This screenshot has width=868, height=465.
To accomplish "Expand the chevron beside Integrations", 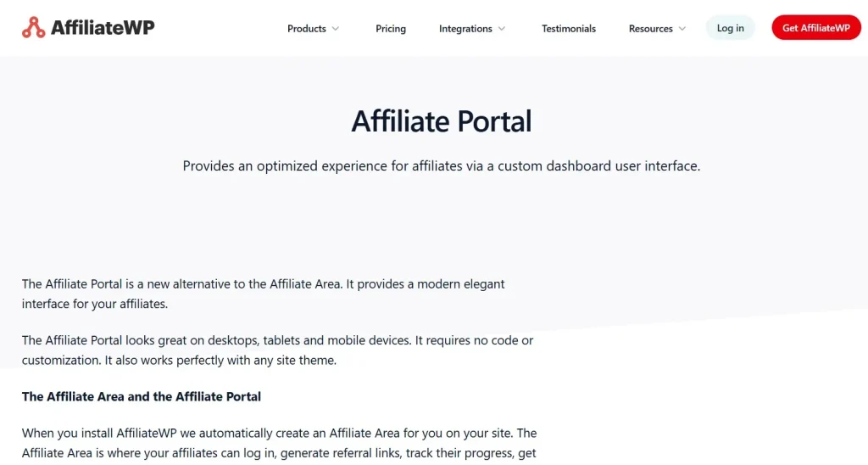I will click(x=502, y=29).
